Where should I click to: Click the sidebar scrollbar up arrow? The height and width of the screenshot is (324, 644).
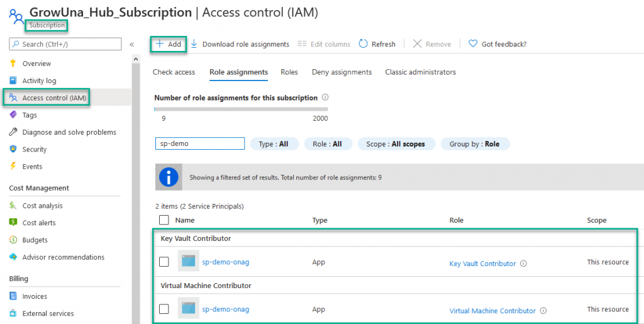(x=136, y=60)
